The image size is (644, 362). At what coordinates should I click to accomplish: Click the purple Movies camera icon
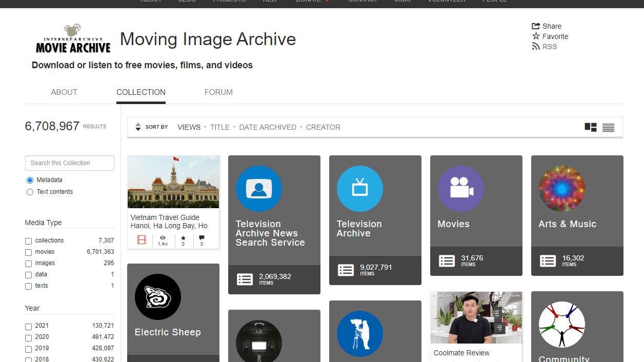click(461, 189)
